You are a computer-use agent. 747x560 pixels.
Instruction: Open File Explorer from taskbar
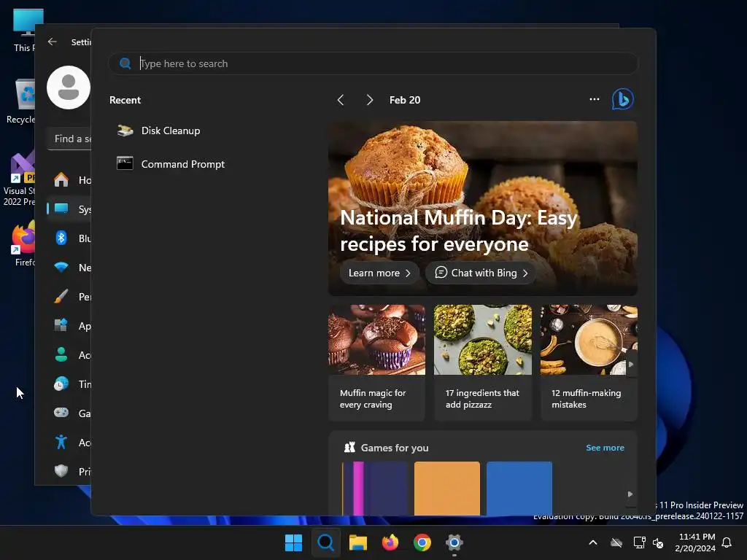(357, 542)
